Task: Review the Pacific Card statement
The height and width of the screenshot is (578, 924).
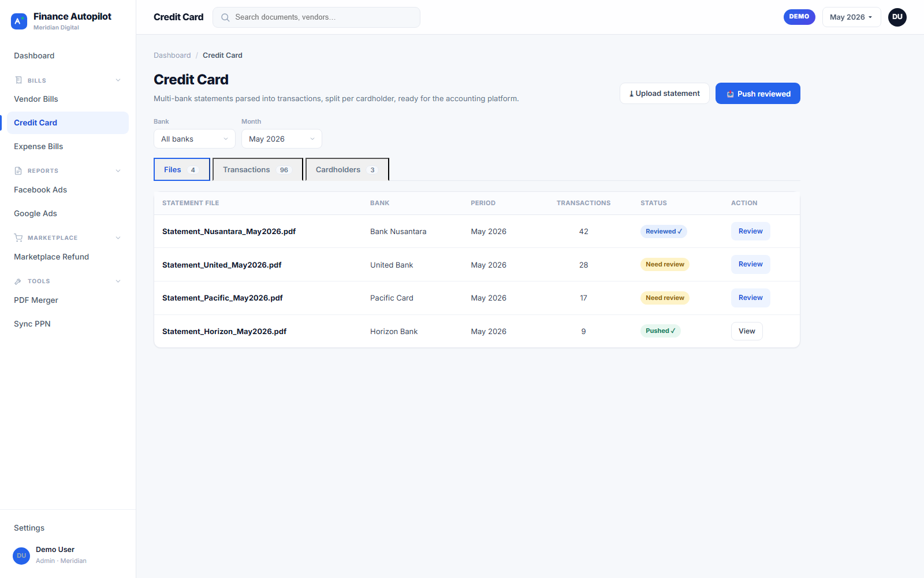Action: 750,298
